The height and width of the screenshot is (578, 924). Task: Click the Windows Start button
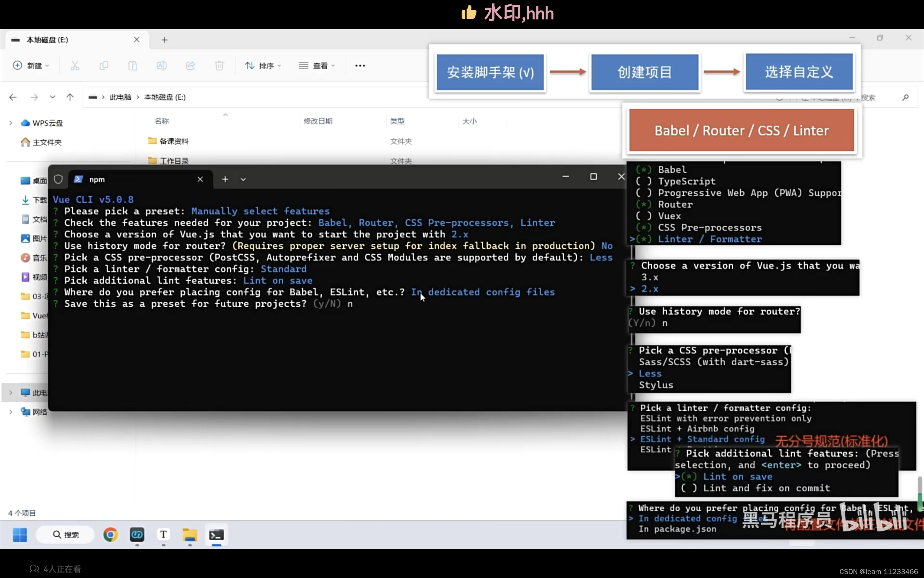click(x=20, y=535)
